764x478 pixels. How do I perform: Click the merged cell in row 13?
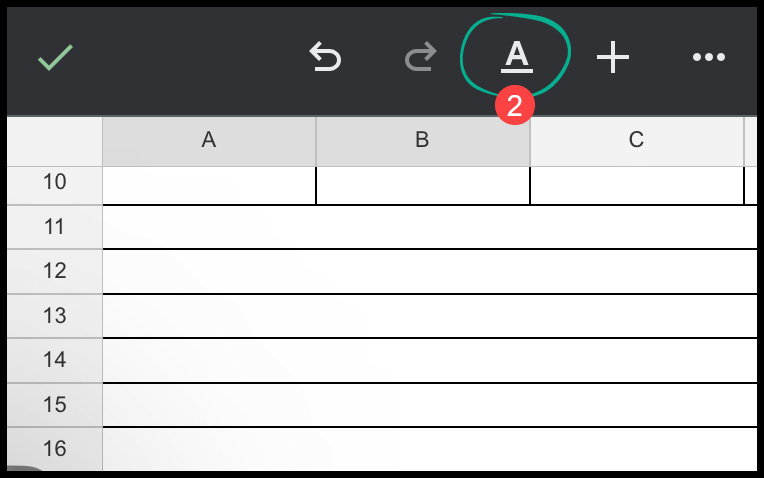coord(430,316)
